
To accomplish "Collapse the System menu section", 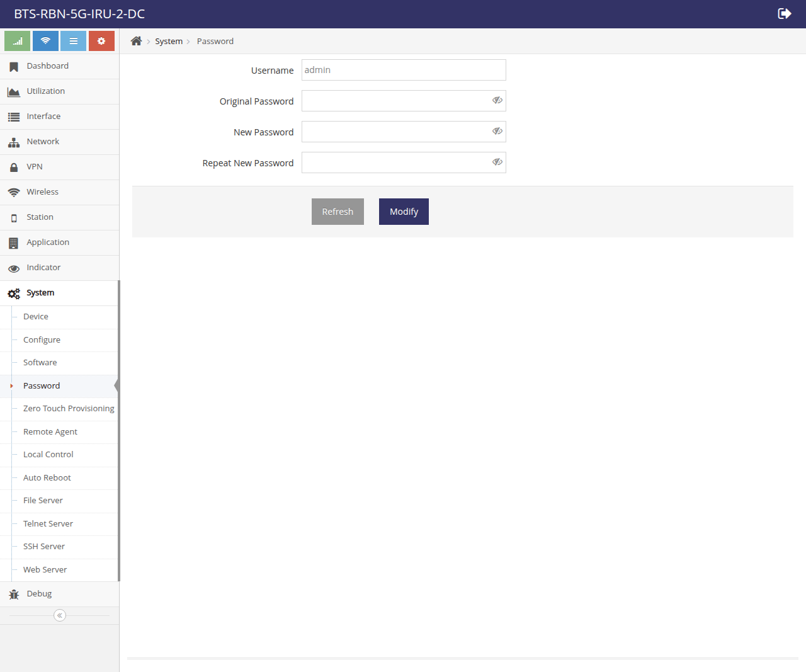I will tap(59, 293).
